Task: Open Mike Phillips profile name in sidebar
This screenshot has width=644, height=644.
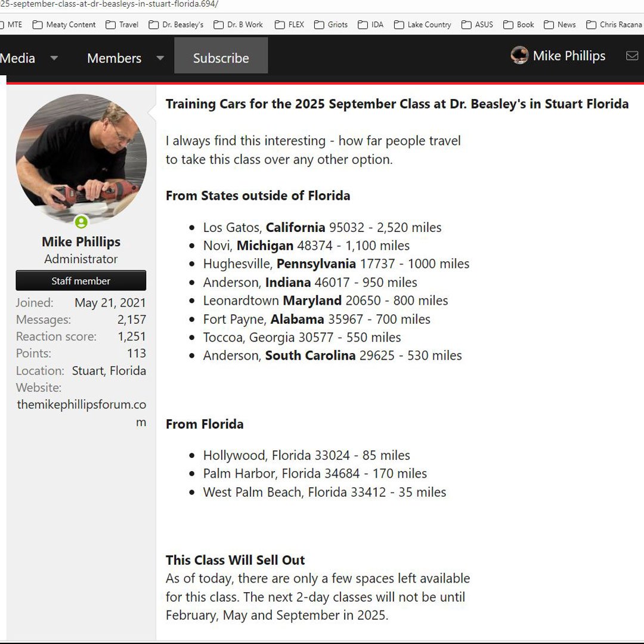Action: click(x=81, y=241)
